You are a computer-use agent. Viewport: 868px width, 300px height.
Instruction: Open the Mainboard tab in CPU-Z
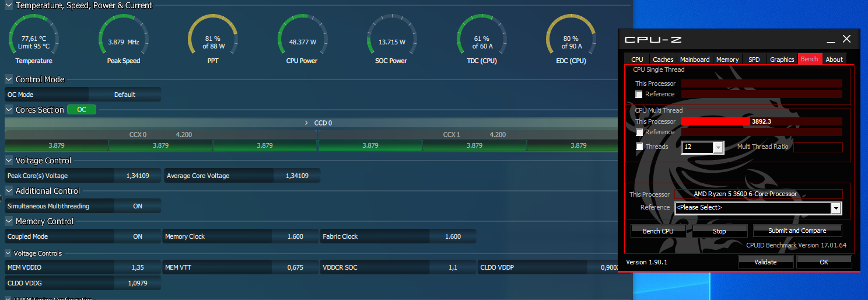695,60
